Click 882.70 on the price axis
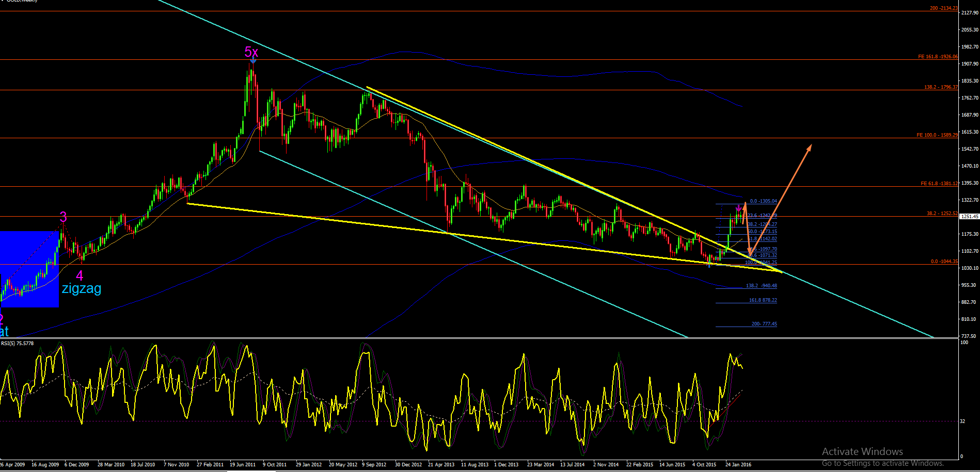Image resolution: width=980 pixels, height=472 pixels. tap(968, 302)
